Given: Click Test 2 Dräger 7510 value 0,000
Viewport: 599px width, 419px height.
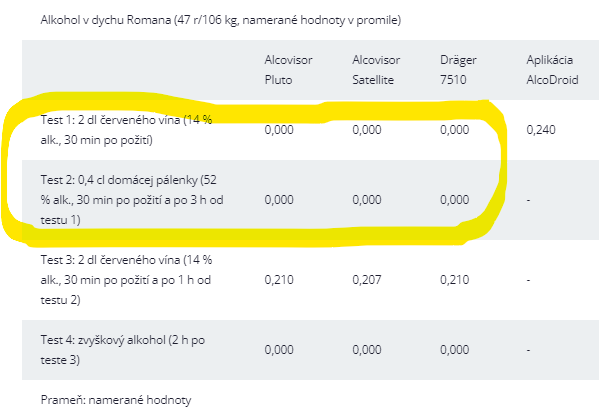Looking at the screenshot, I should coord(455,200).
